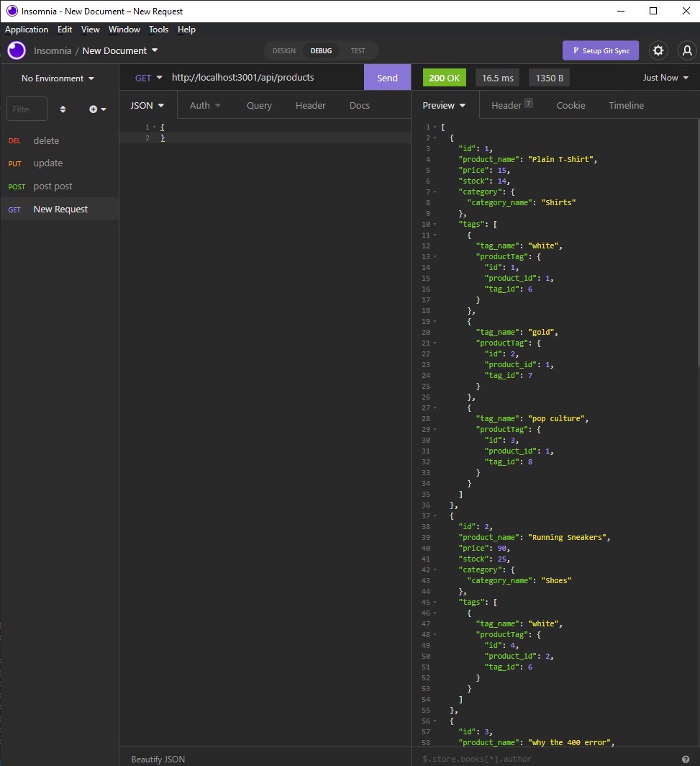Screen dimensions: 700x766
Task: Open the GET method dropdown
Action: click(x=148, y=76)
